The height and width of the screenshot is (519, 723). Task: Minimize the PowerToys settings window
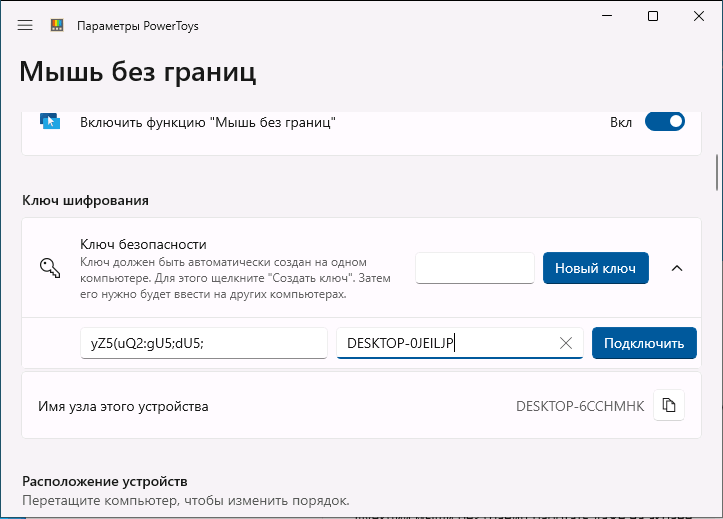pyautogui.click(x=607, y=16)
